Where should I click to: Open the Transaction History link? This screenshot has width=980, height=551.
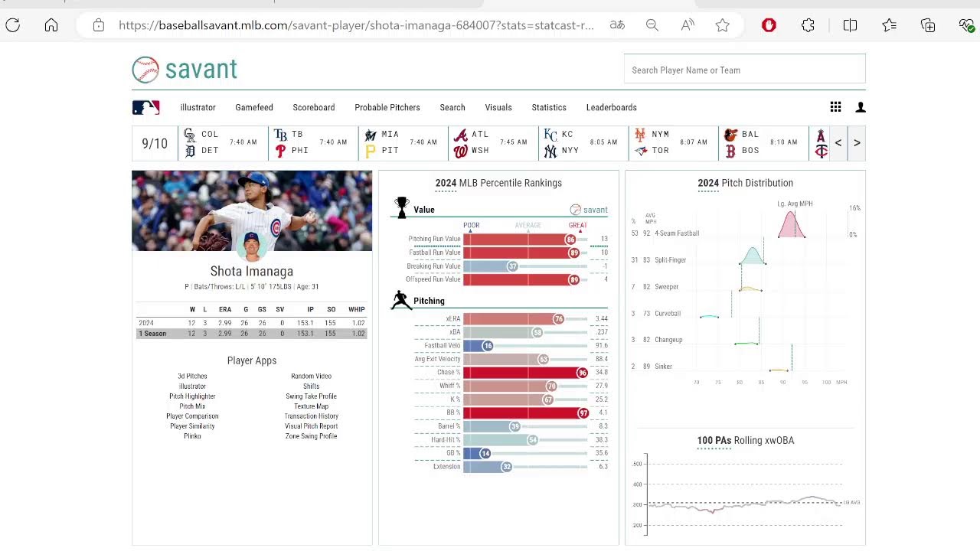click(x=311, y=416)
